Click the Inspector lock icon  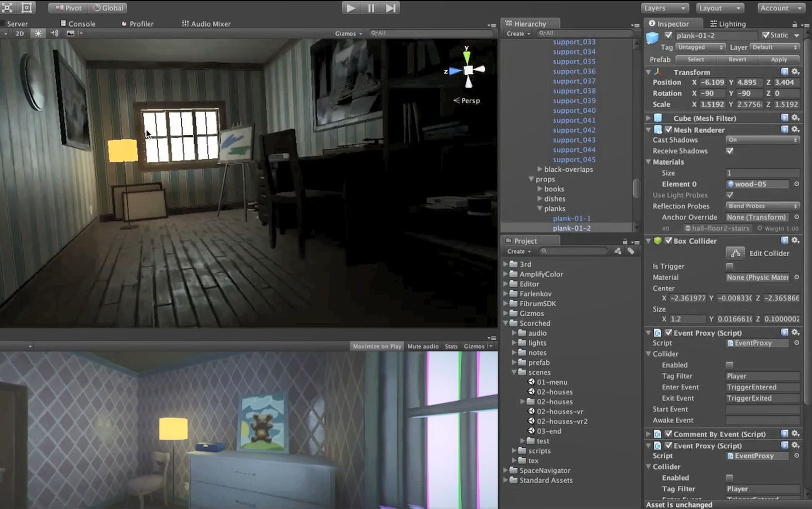point(795,23)
